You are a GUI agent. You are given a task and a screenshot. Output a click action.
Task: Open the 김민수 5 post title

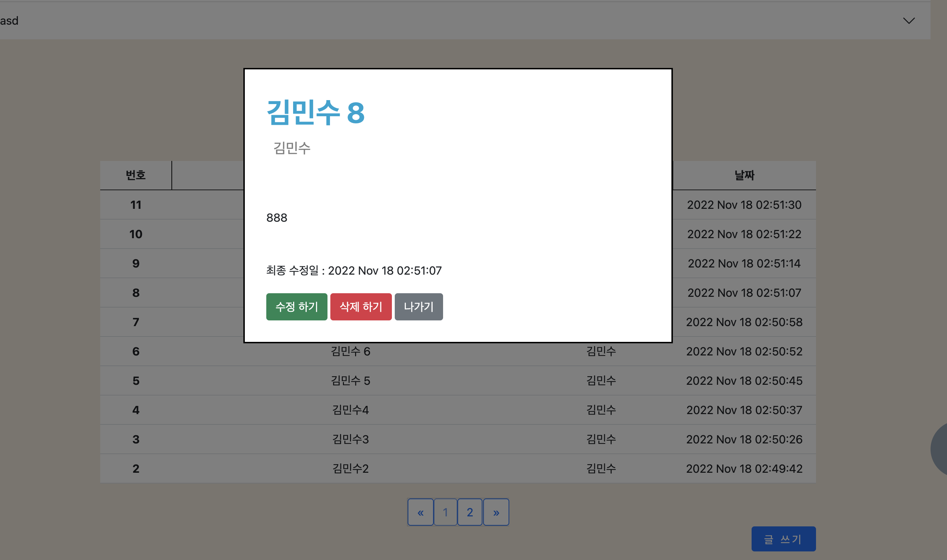tap(350, 380)
